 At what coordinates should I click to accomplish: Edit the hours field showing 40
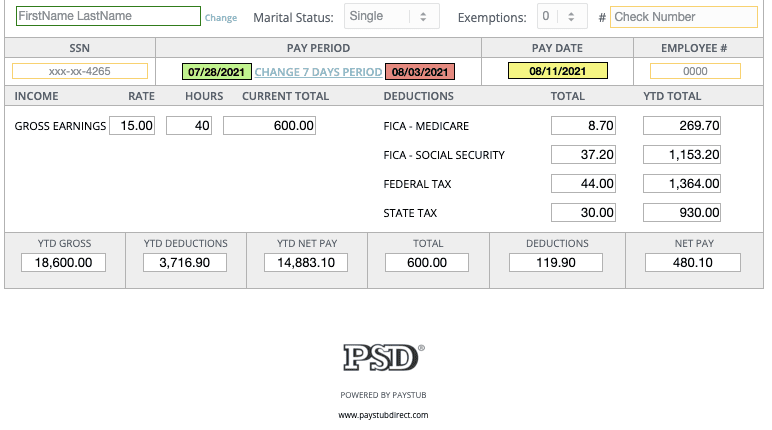[190, 126]
